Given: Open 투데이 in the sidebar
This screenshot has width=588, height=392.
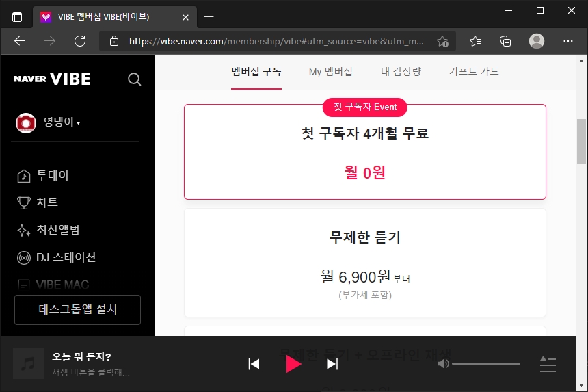Looking at the screenshot, I should pyautogui.click(x=52, y=175).
